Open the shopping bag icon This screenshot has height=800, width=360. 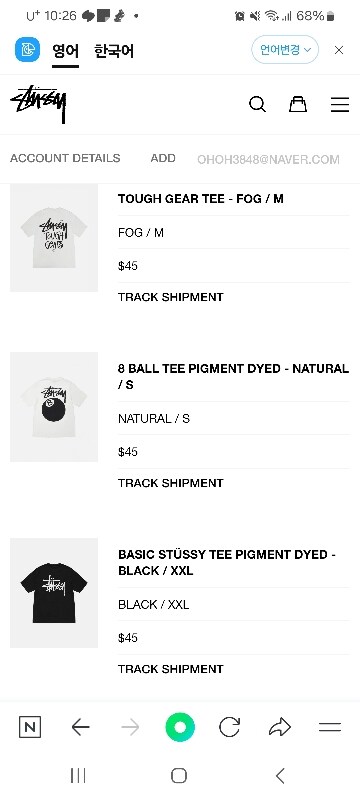pos(298,104)
